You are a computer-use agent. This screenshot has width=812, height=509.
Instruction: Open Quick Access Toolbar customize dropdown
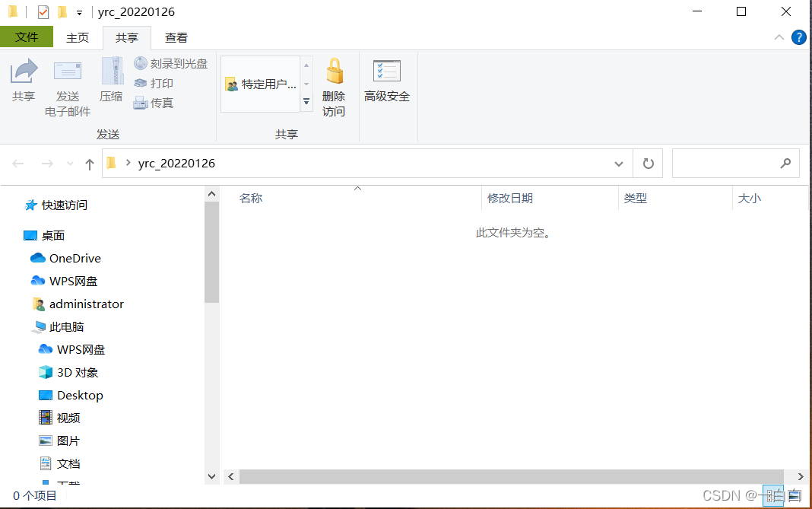point(79,12)
